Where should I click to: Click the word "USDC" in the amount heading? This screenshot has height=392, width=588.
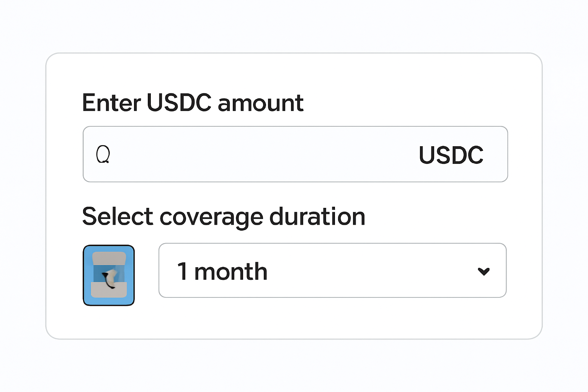[x=179, y=103]
